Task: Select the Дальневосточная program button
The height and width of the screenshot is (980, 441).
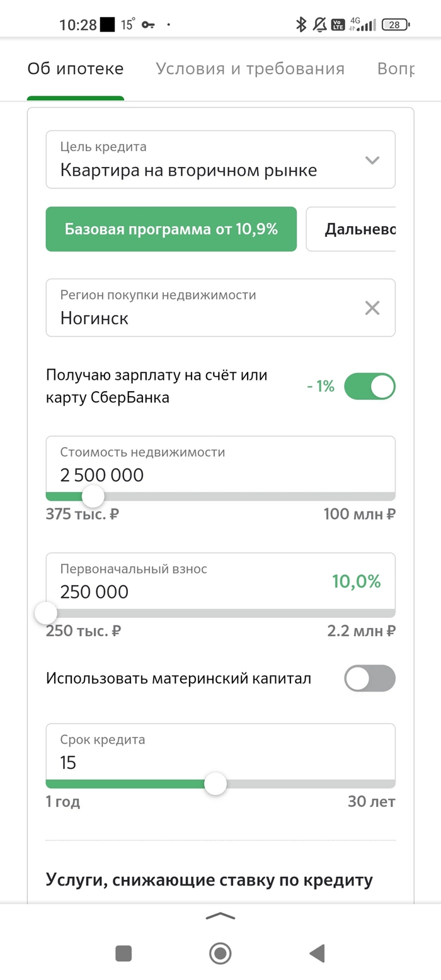Action: pos(351,229)
